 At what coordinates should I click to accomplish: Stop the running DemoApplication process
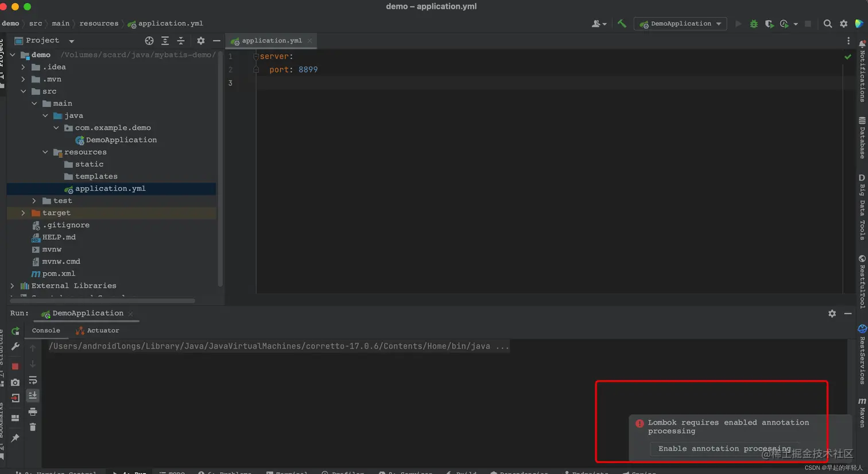[x=15, y=366]
